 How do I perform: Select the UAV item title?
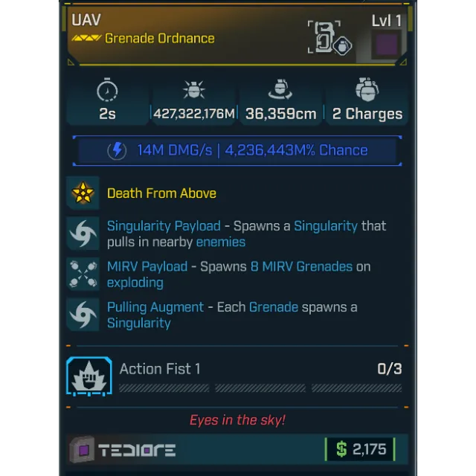(x=86, y=20)
